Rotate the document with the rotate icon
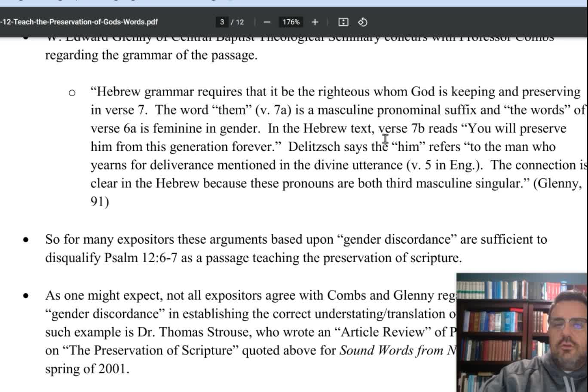This screenshot has width=588, height=392. click(x=362, y=22)
